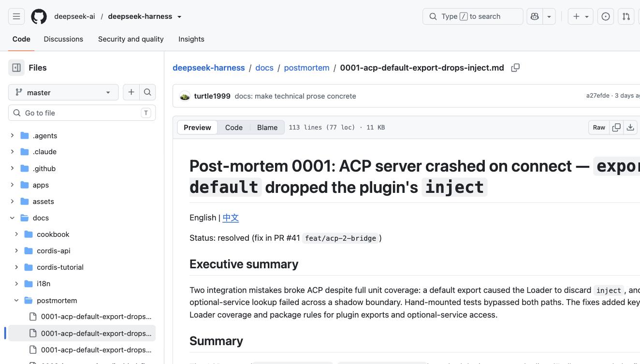The width and height of the screenshot is (640, 364).
Task: Select the cordis-api folder row
Action: click(82, 251)
